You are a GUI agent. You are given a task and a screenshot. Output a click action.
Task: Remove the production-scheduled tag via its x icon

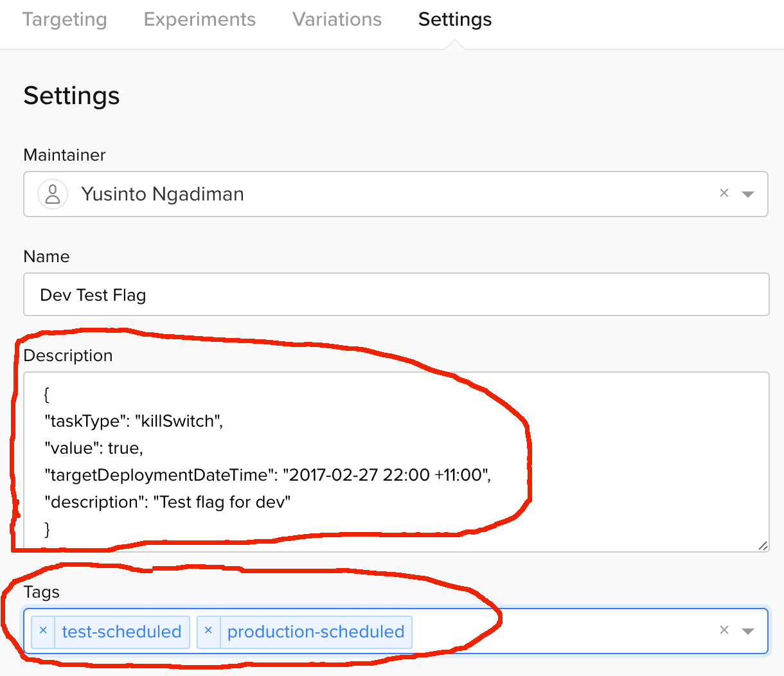[208, 632]
